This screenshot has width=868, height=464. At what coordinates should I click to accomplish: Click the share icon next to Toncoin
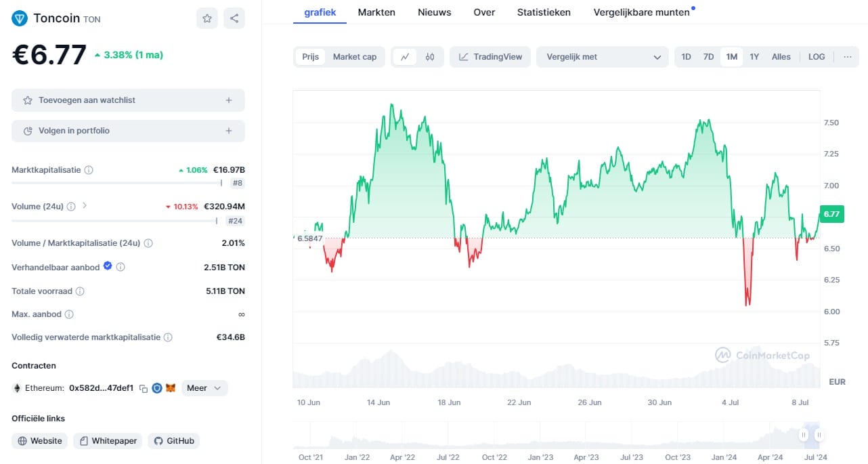(234, 18)
